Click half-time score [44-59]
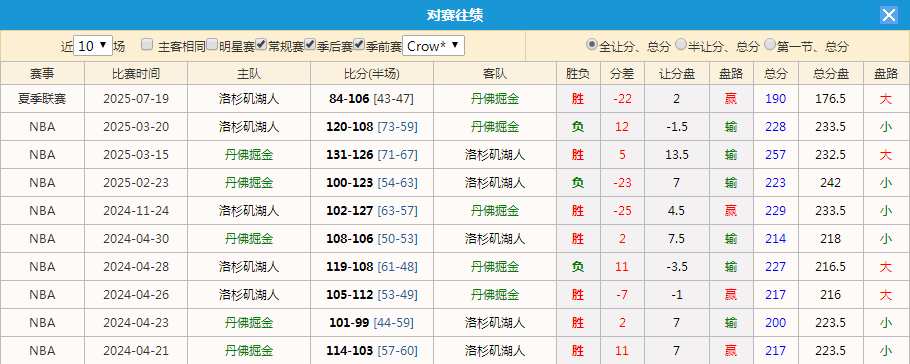 pyautogui.click(x=393, y=323)
